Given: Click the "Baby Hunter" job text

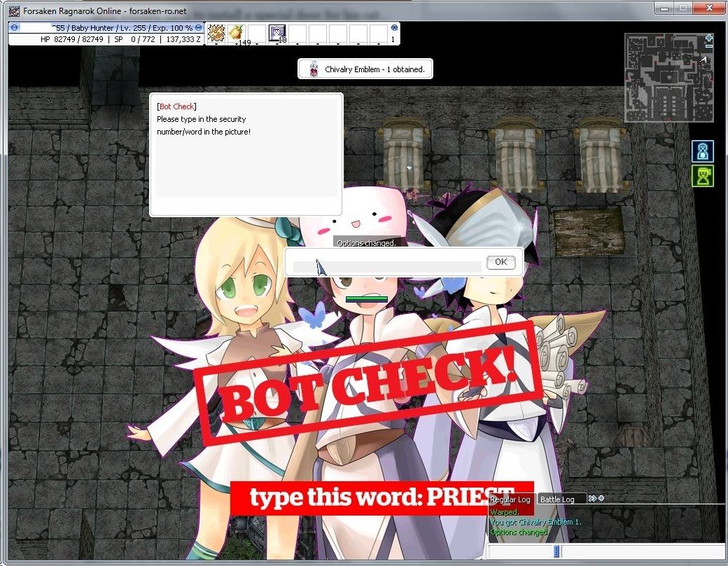Looking at the screenshot, I should pyautogui.click(x=90, y=28).
